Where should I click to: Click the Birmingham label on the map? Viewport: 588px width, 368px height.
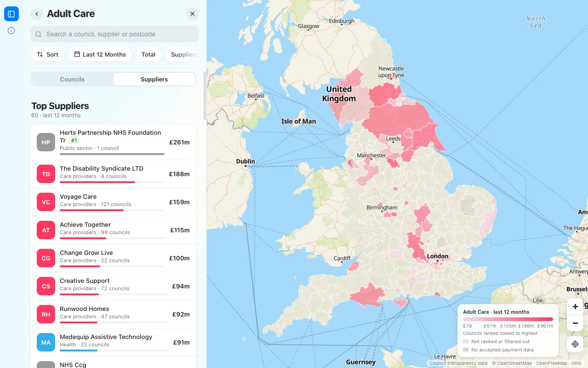382,207
